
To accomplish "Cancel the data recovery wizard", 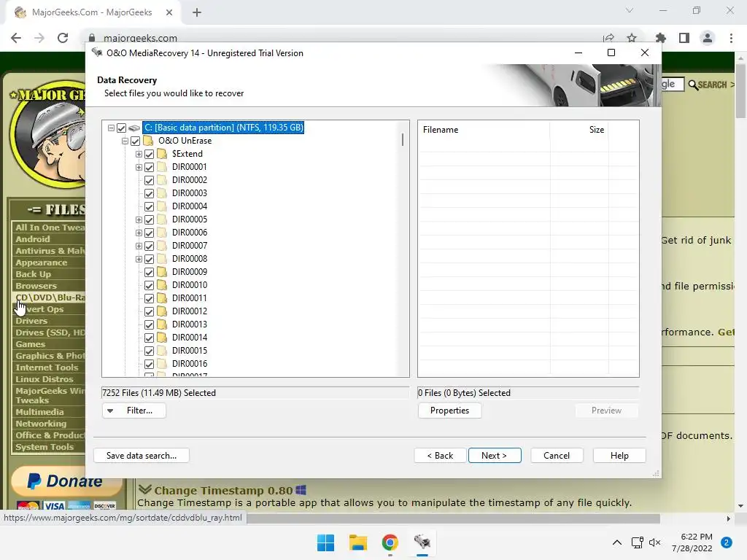I will pos(557,456).
